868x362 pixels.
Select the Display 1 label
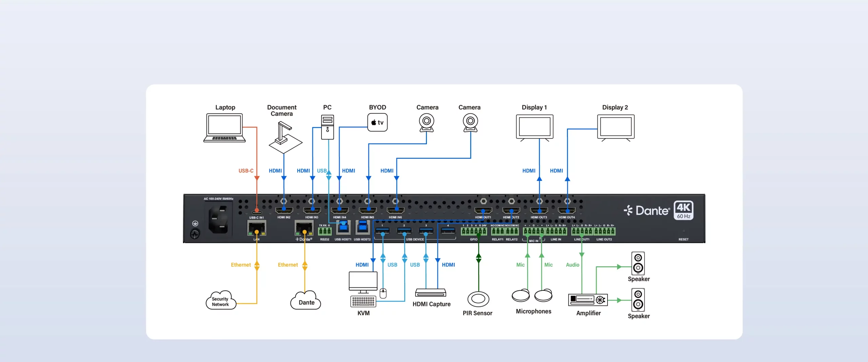pos(534,107)
